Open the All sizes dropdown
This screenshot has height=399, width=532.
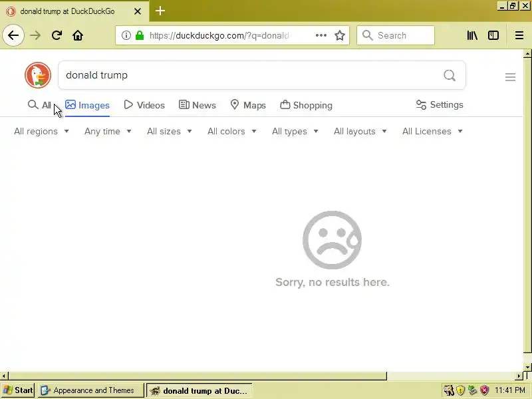point(170,131)
